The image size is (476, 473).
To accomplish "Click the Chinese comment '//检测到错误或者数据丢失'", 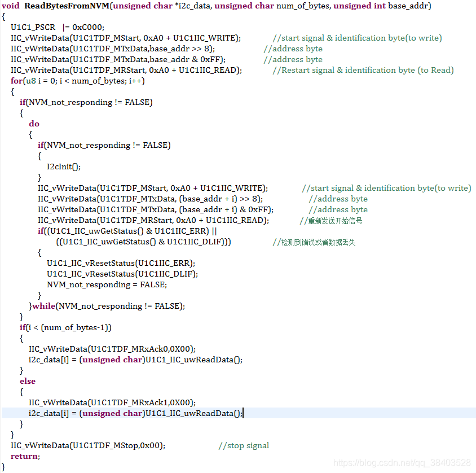I will pos(314,242).
